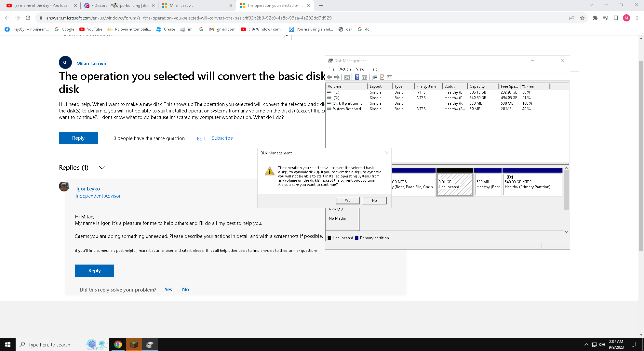Click No in the conversion warning dialog
Viewport: 644px width, 351px height.
point(374,201)
